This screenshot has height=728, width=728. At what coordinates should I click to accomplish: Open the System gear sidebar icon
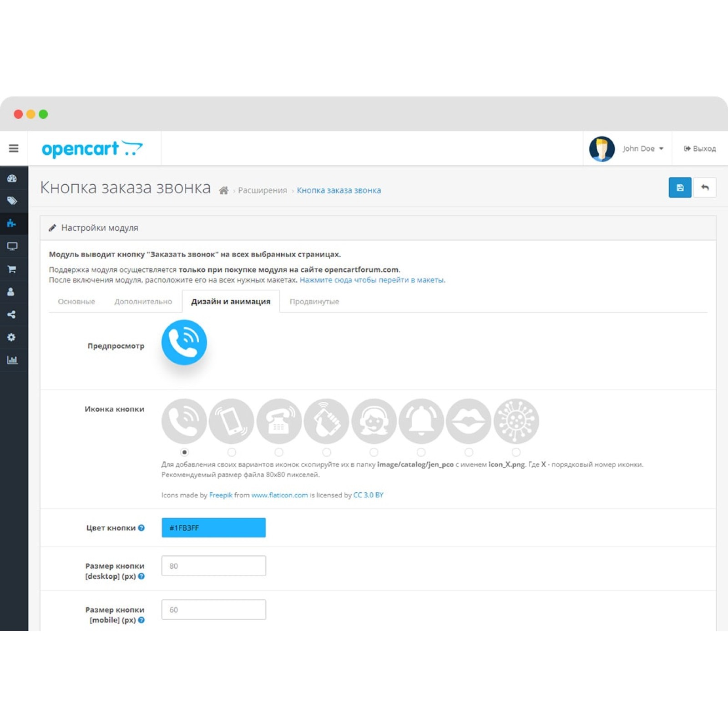click(x=11, y=337)
